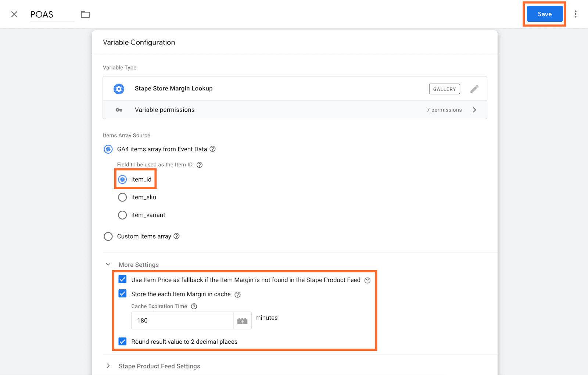Open the three-dot overflow menu

576,14
